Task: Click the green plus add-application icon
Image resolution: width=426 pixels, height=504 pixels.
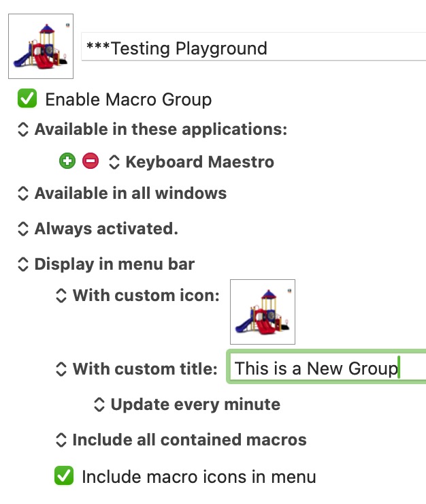Action: 67,161
